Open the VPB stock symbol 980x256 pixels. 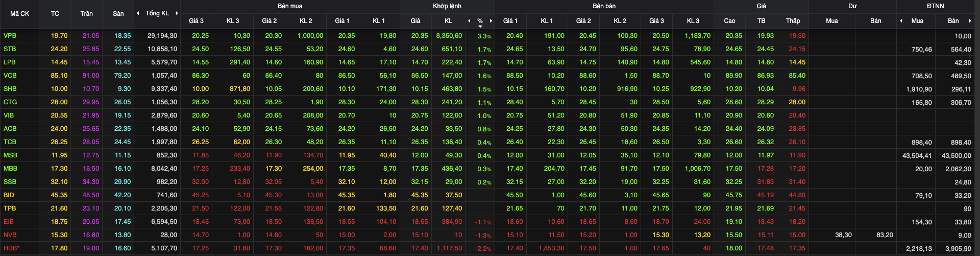coord(10,36)
